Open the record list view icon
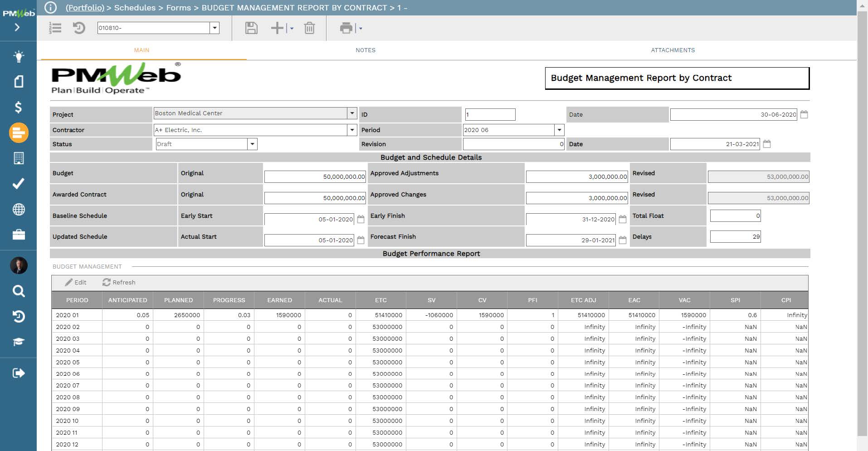868x451 pixels. 54,28
